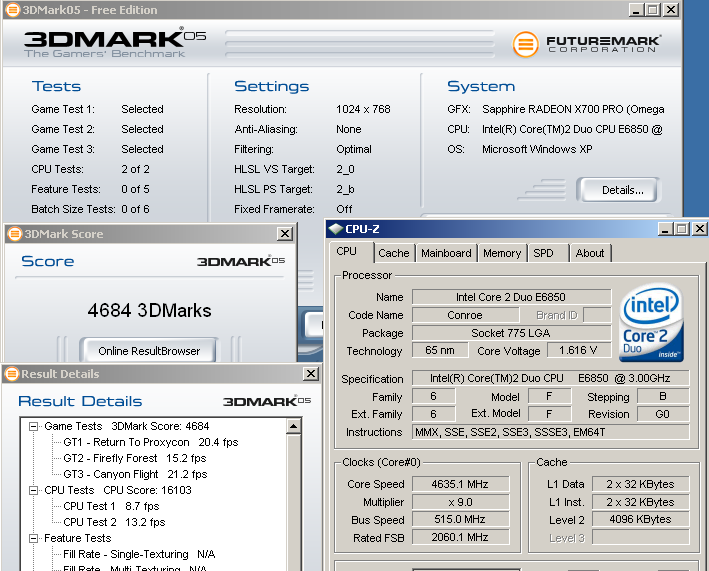Click the Result Details window title icon
709x571 pixels.
(x=12, y=374)
